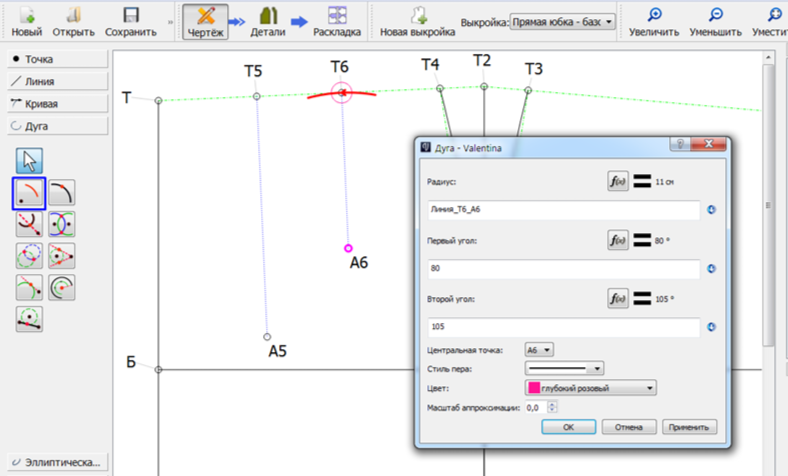Open the Эллиптическа... tools tab
The width and height of the screenshot is (788, 476).
(x=57, y=462)
